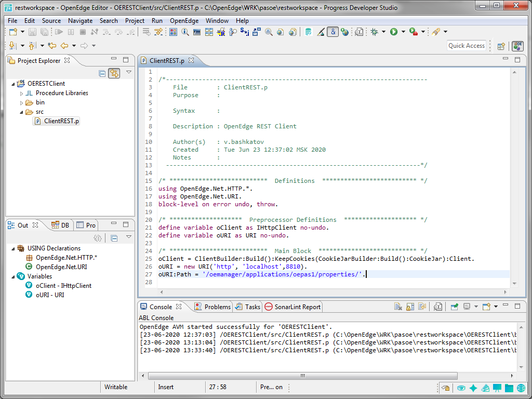
Task: Click the teal four-point star status icon
Action: tap(473, 388)
